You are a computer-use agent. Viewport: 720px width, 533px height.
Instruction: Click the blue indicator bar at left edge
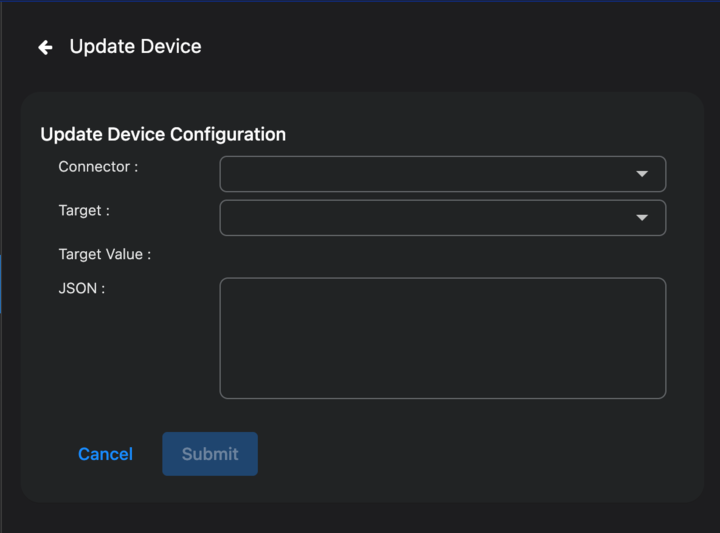[x=1, y=284]
